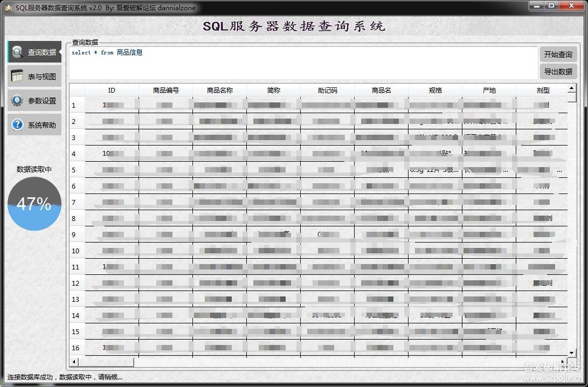This screenshot has height=387, width=588.
Task: Select row header 2
Action: [x=77, y=121]
